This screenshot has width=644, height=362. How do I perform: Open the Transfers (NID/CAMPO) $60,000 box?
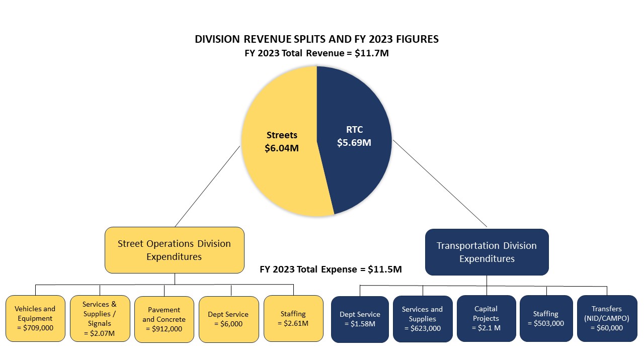tap(606, 318)
